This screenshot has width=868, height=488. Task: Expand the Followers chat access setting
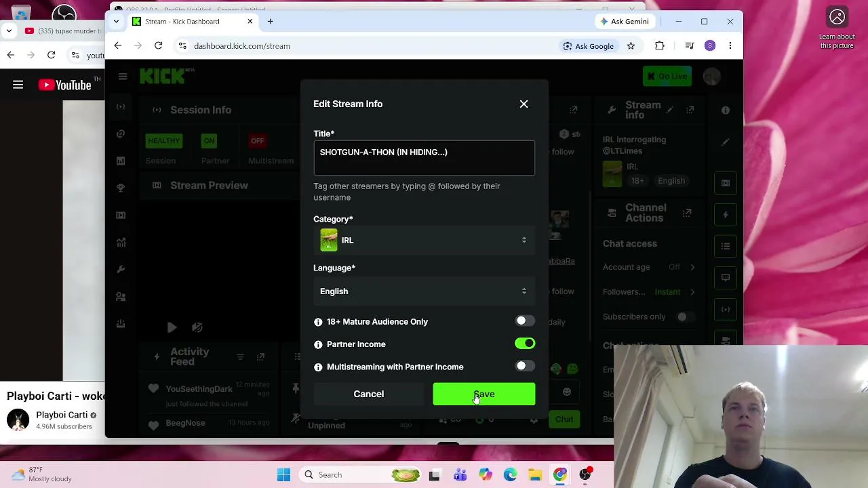pos(692,292)
